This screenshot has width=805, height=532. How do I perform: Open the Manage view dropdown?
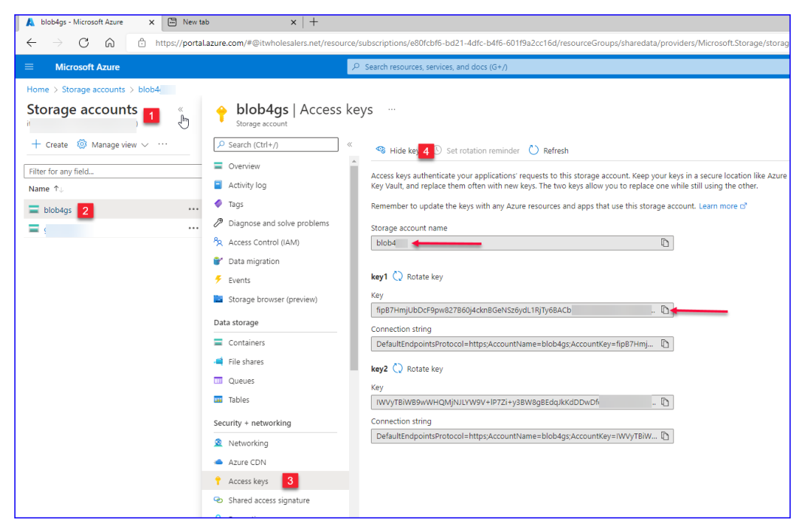[x=113, y=144]
